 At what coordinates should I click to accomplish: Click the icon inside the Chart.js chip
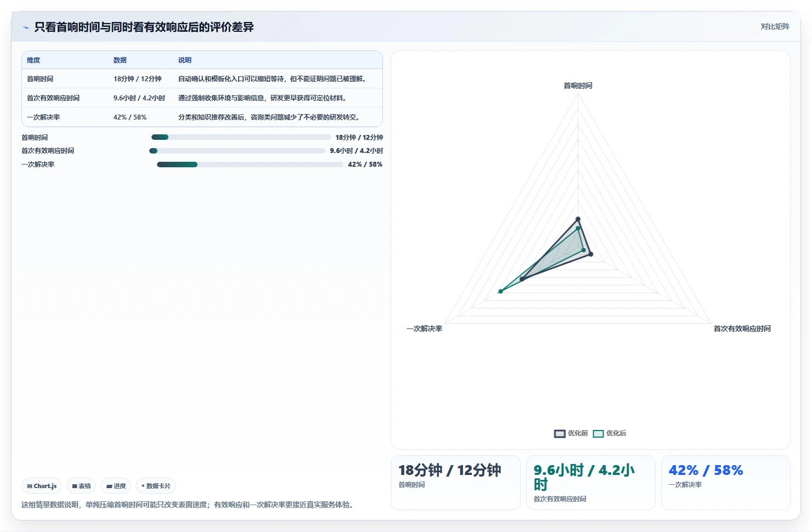(30, 486)
